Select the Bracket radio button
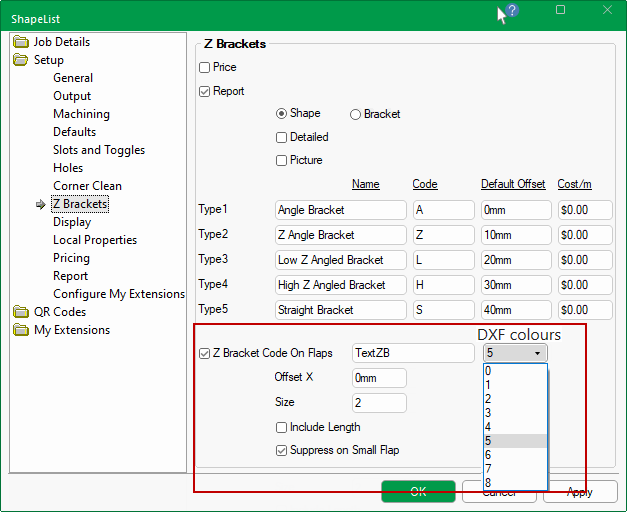The width and height of the screenshot is (627, 512). coord(355,115)
